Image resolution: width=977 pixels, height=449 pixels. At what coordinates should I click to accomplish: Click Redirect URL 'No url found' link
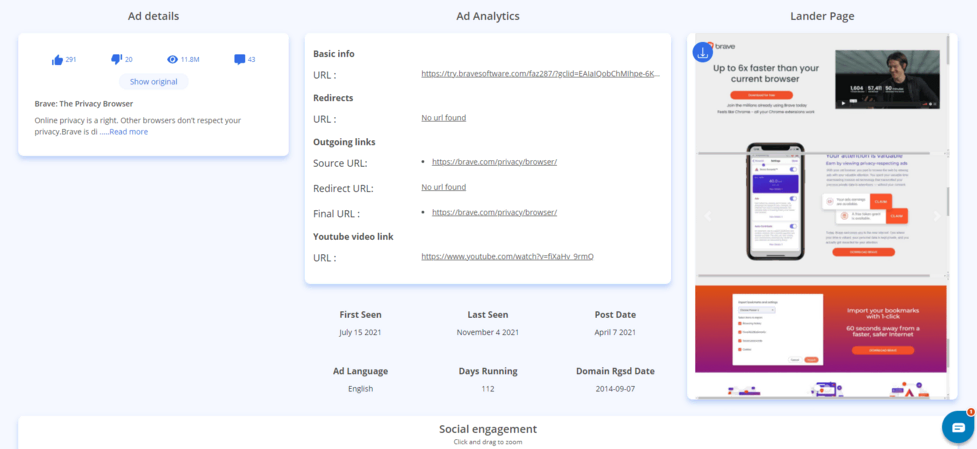[444, 187]
